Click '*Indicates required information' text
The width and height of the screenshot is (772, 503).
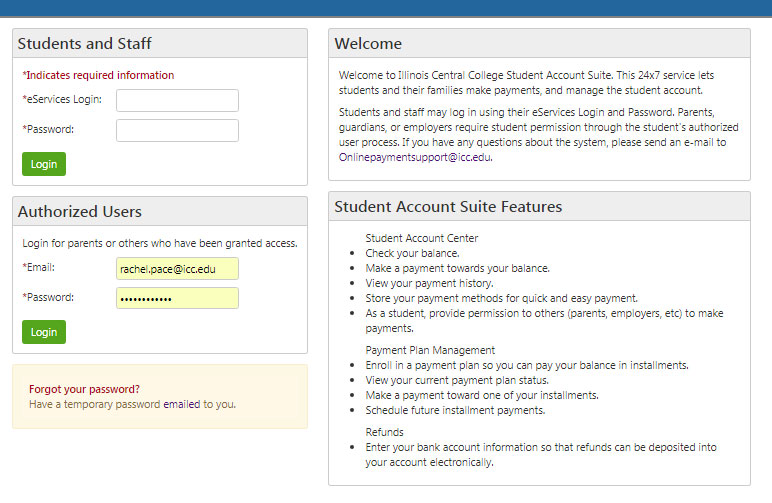tap(98, 75)
